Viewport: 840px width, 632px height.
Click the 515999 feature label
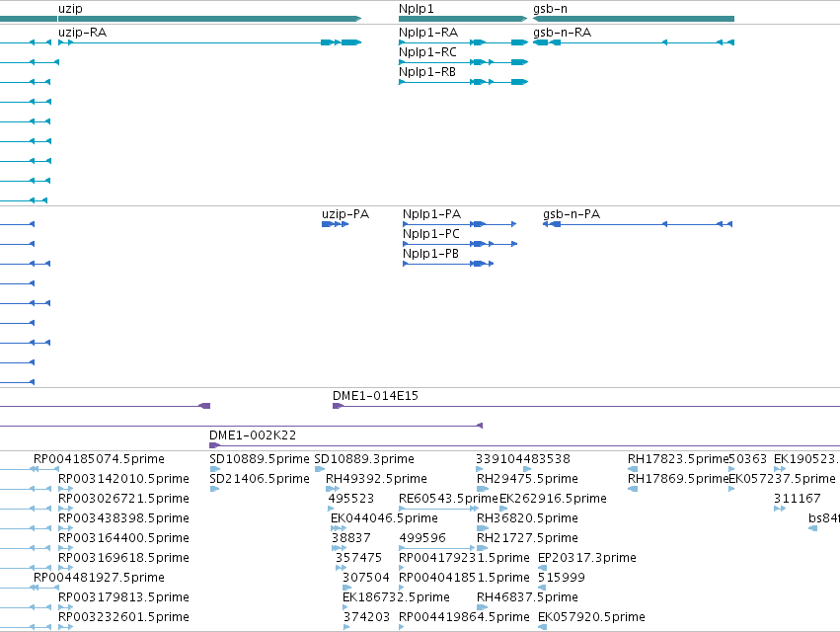[562, 578]
